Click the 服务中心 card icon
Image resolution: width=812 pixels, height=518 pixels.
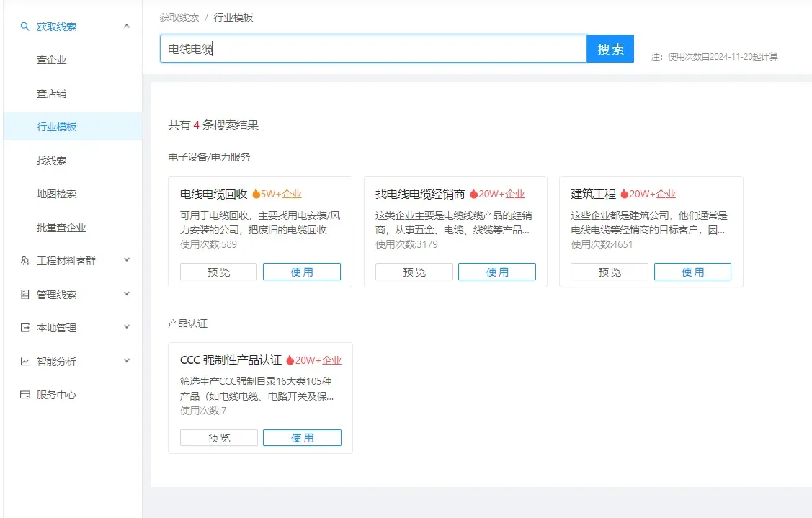pos(24,395)
